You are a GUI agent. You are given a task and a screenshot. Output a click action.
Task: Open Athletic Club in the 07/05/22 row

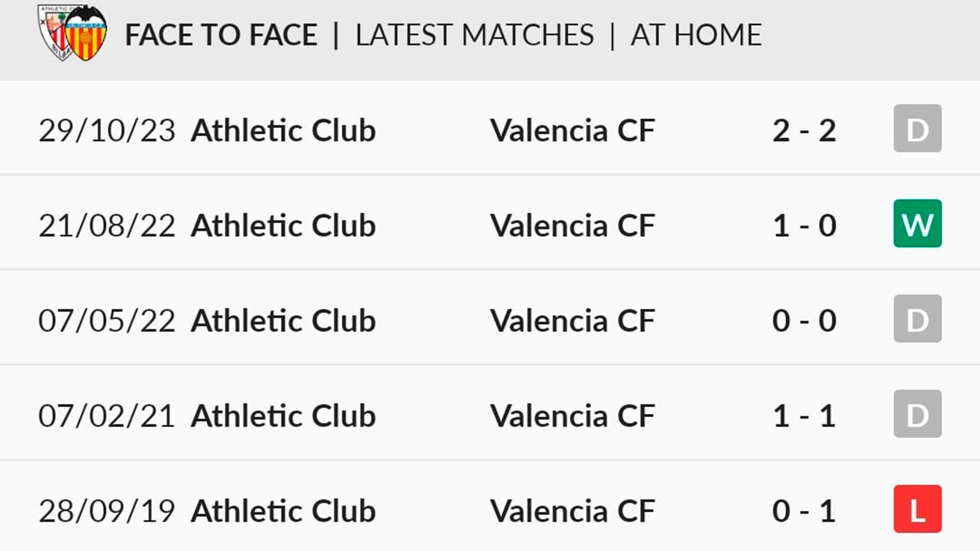click(x=283, y=321)
